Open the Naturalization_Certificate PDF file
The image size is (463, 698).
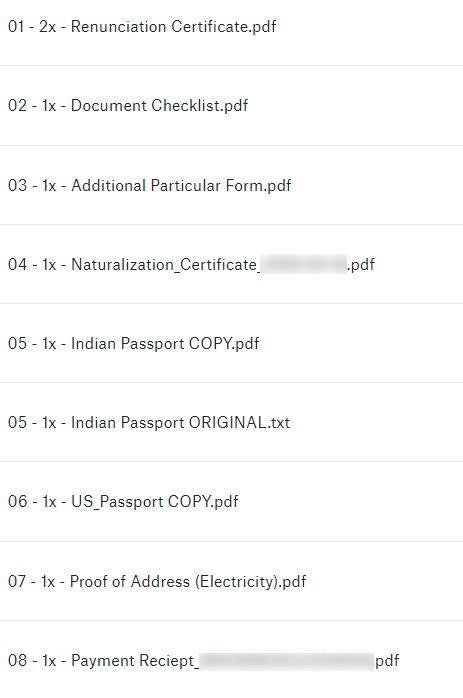pos(191,264)
